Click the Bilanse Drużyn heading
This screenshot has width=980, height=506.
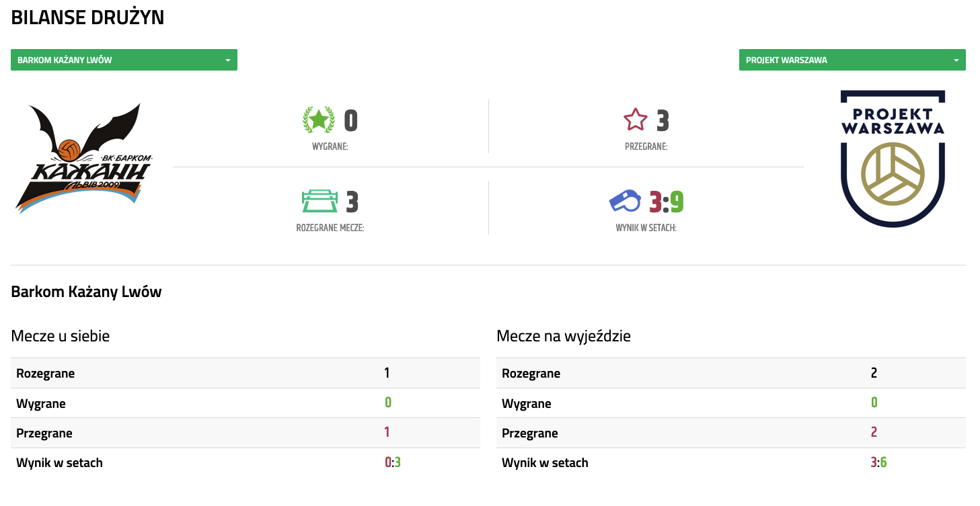pyautogui.click(x=87, y=18)
